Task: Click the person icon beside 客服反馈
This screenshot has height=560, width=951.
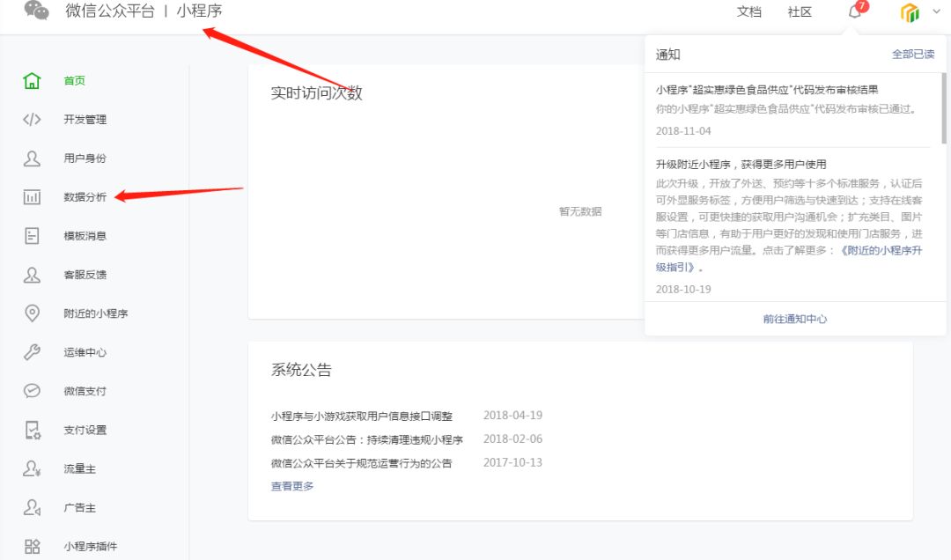Action: tap(32, 275)
